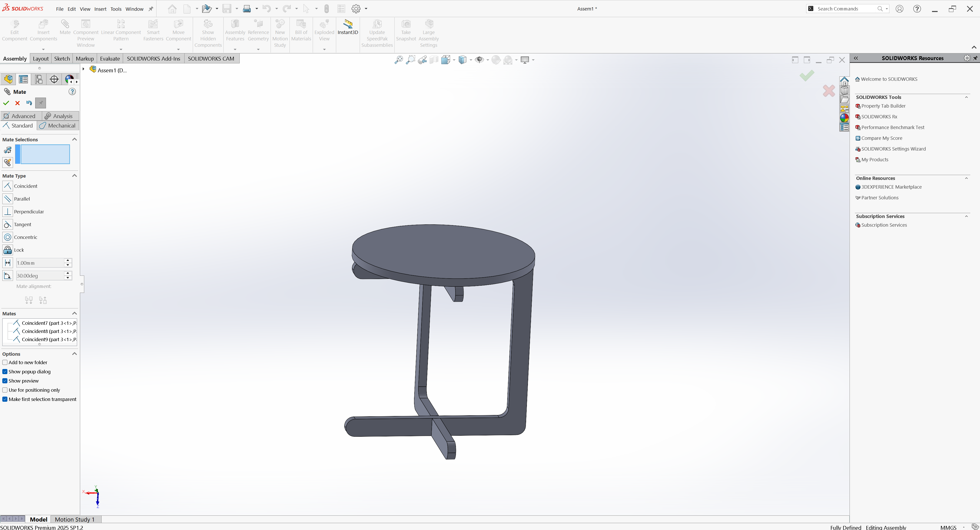Cancel mate with red X icon
The width and height of the screenshot is (980, 530).
(x=18, y=103)
